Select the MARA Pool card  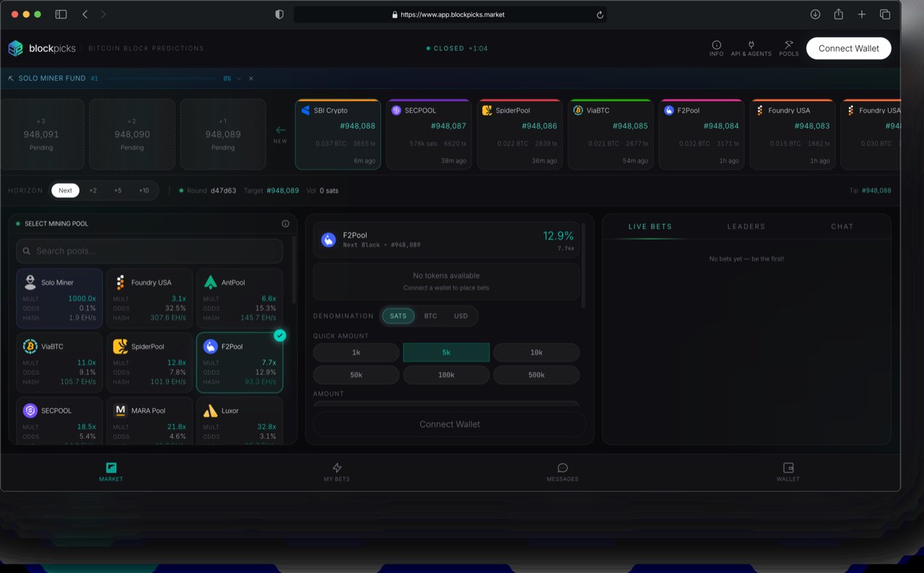pos(149,420)
